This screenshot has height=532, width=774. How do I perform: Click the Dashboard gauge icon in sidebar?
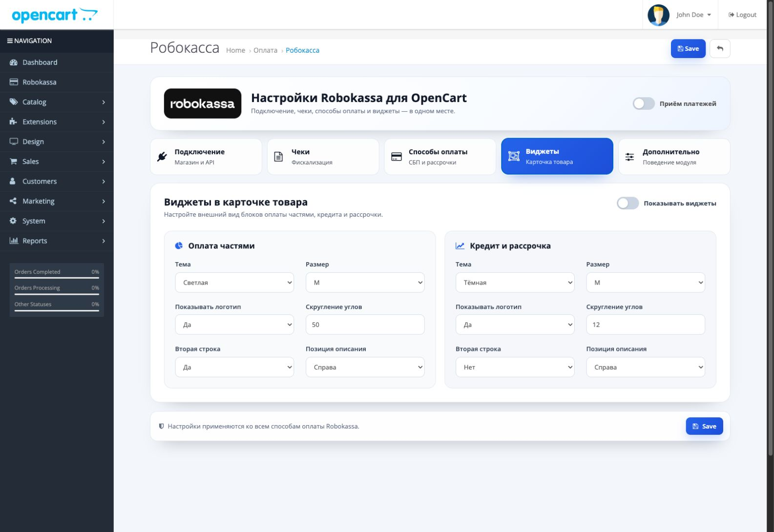coord(14,62)
